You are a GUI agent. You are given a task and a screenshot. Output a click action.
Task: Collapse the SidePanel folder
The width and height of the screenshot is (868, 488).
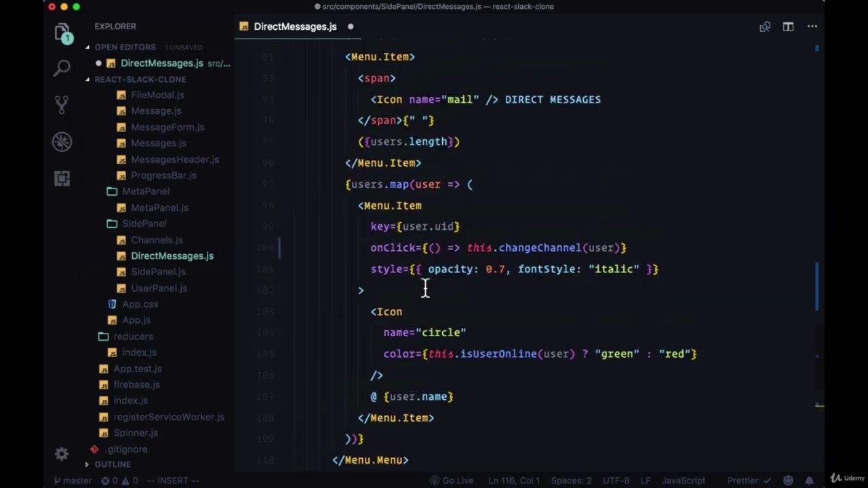click(x=144, y=224)
